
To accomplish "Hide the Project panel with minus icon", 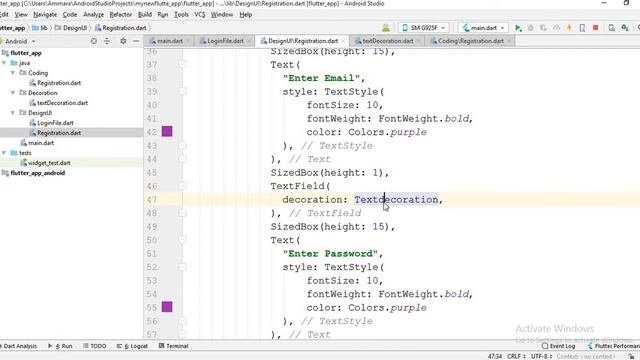I will [x=136, y=41].
